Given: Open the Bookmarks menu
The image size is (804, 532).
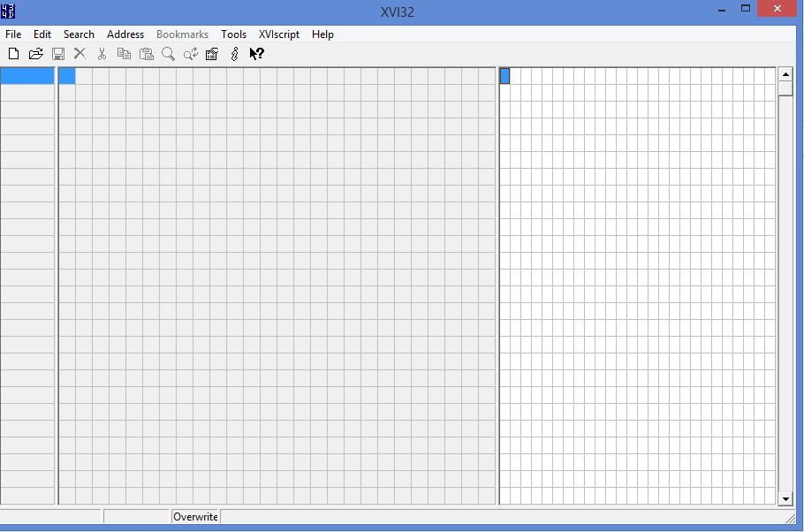Looking at the screenshot, I should click(183, 34).
